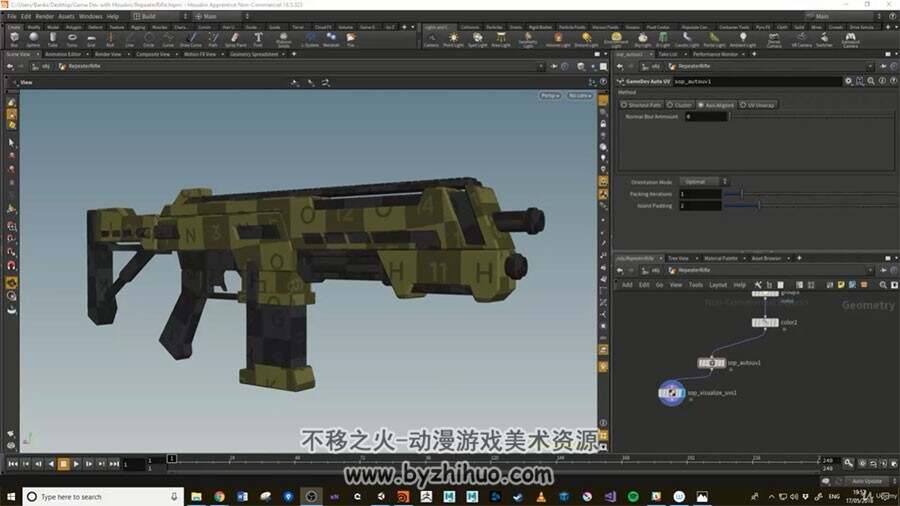Open the network editor Tools menu
Screen dimensions: 900x506
point(696,285)
